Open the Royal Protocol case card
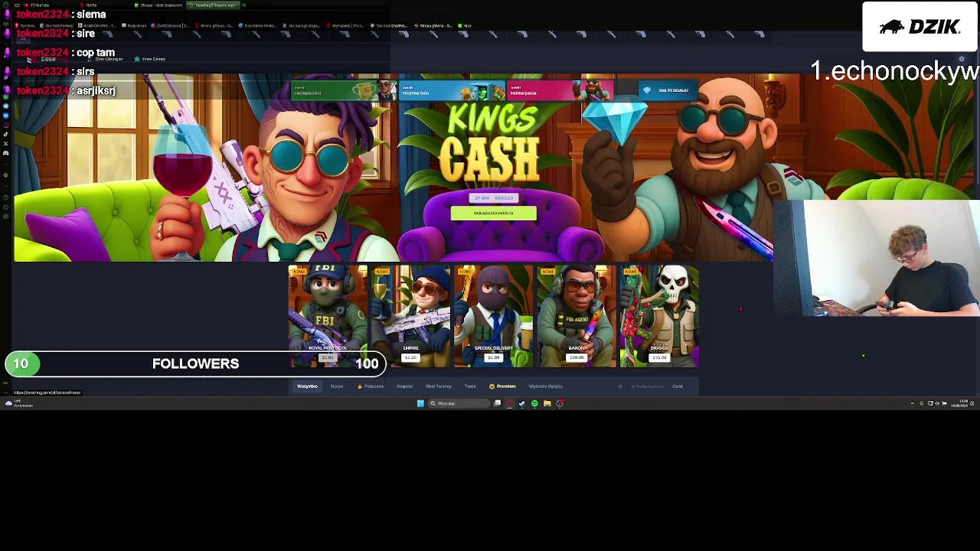Viewport: 980px width, 551px height. 328,316
